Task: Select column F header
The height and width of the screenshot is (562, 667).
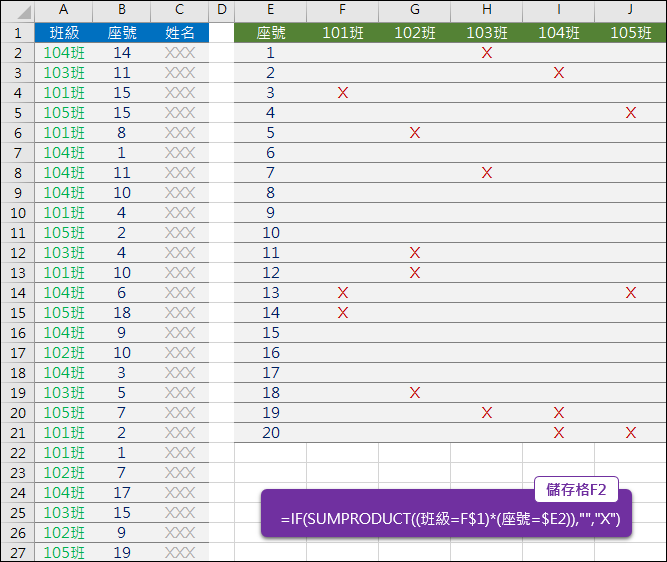Action: tap(342, 10)
